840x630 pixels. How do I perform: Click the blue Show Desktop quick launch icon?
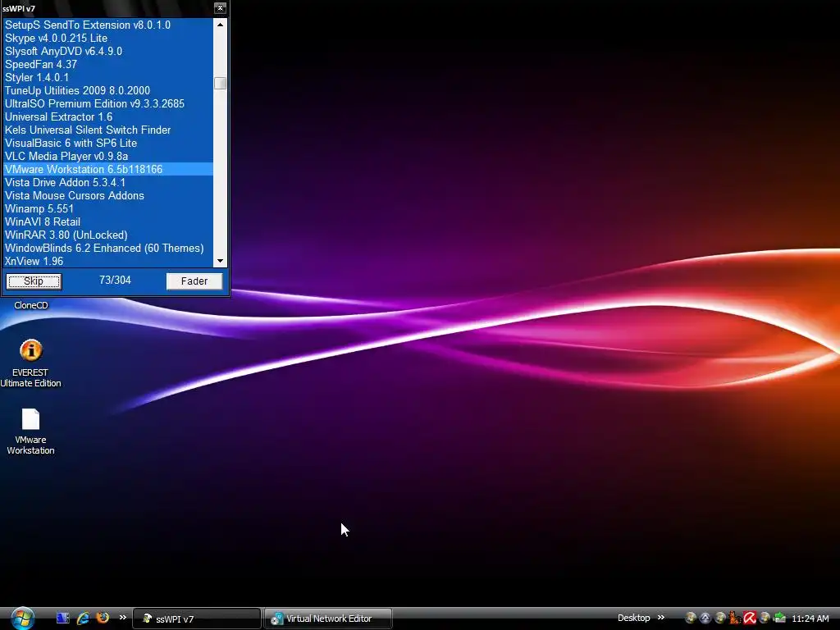(62, 619)
